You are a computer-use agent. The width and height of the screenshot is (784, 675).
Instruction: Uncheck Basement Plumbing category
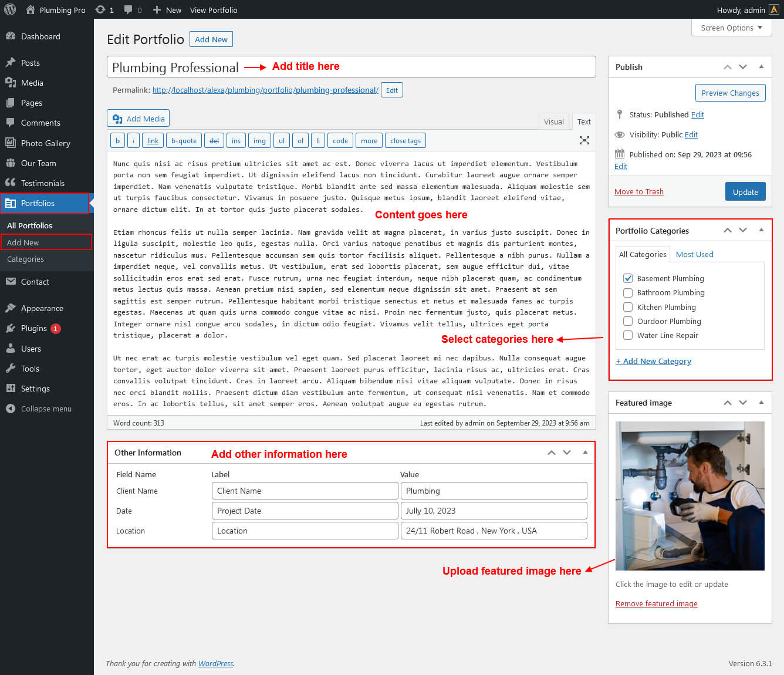point(628,278)
